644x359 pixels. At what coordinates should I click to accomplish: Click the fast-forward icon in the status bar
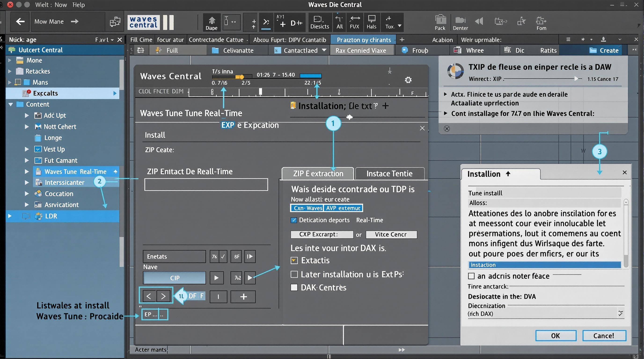pyautogui.click(x=402, y=350)
